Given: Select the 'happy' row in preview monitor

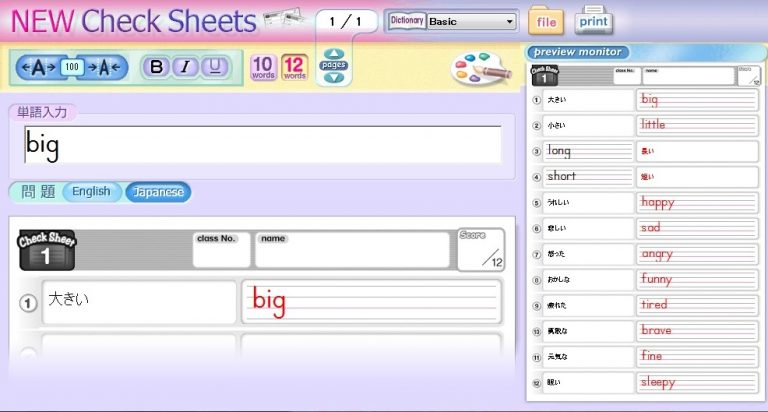Looking at the screenshot, I should [x=697, y=203].
